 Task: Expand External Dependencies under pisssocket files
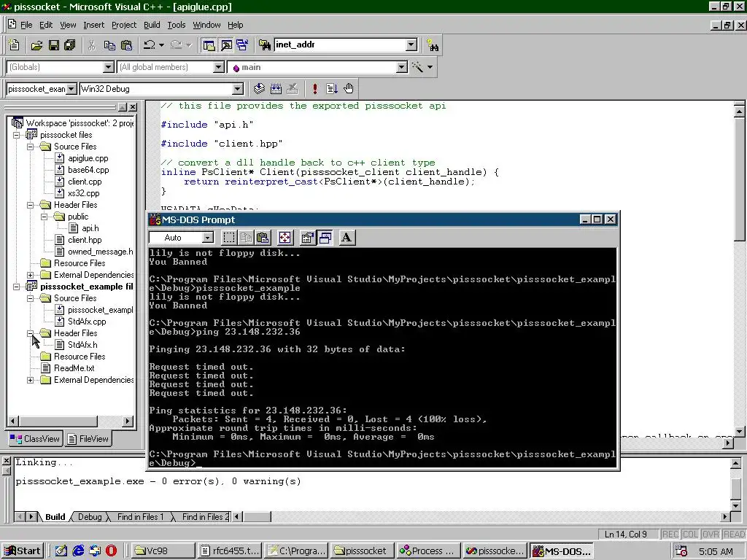(31, 275)
